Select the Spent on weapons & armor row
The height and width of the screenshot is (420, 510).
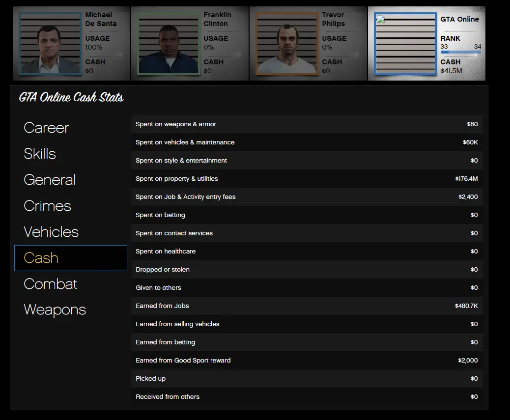[307, 124]
